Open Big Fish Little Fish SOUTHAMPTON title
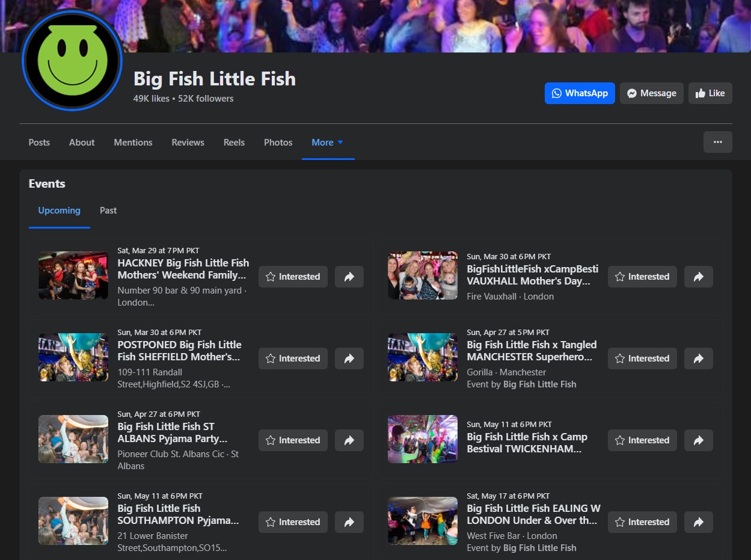Screen dimensions: 751x560 pos(179,514)
